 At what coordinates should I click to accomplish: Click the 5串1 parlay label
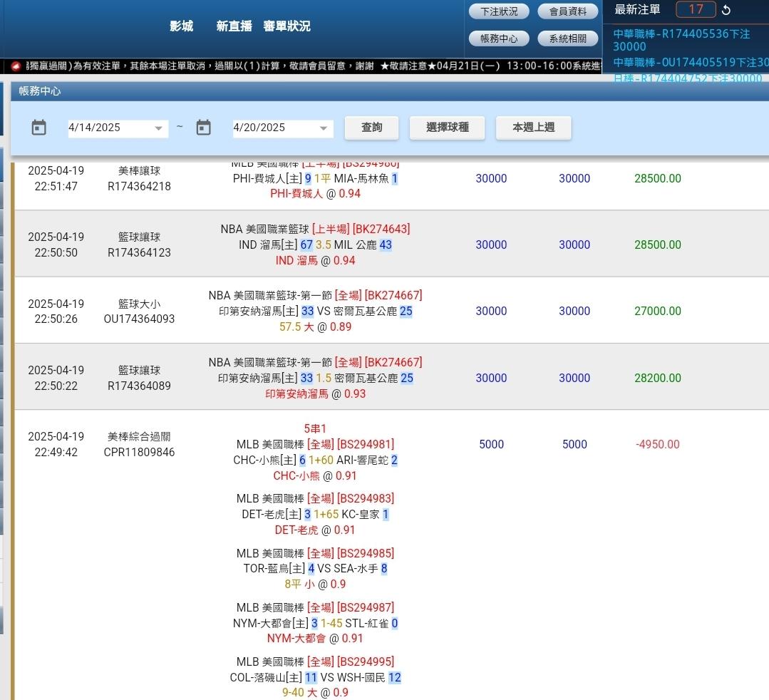click(x=315, y=428)
